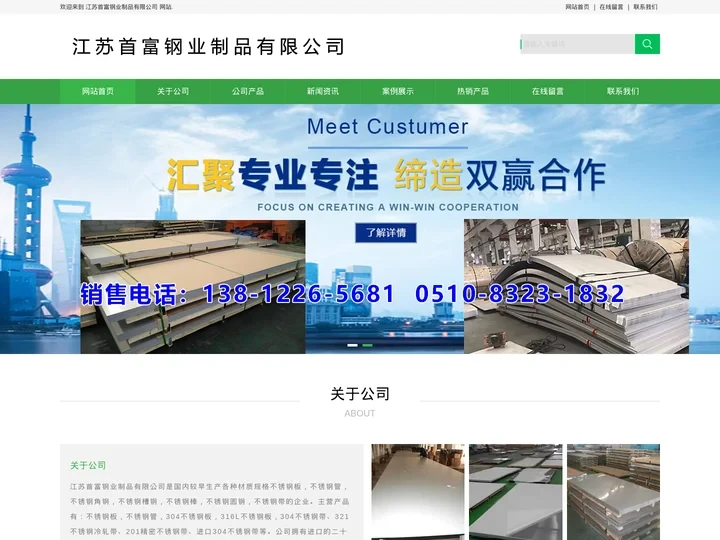Screen dimensions: 720x540
Task: Click the top-right 在线留言 link
Action: (611, 7)
